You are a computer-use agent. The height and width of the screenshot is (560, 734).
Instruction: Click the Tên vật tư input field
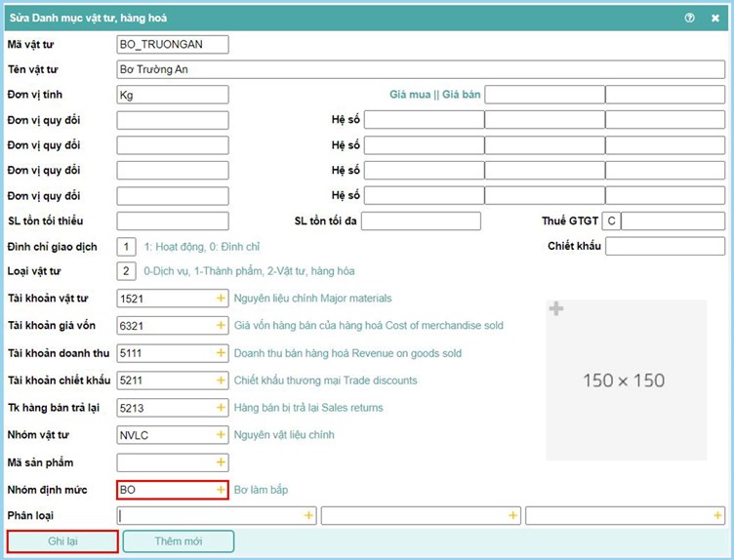[x=420, y=69]
